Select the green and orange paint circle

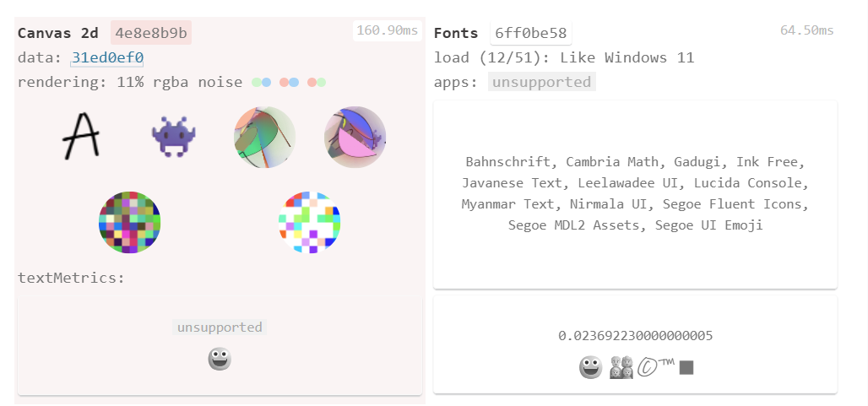click(x=264, y=138)
